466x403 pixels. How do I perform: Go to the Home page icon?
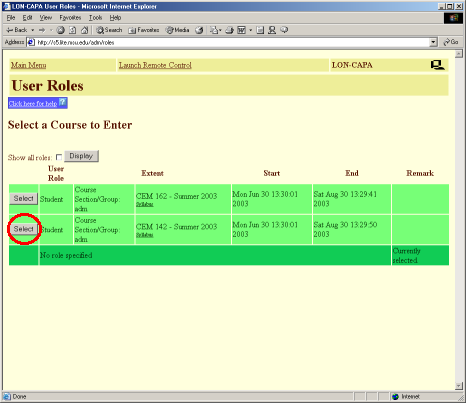85,30
